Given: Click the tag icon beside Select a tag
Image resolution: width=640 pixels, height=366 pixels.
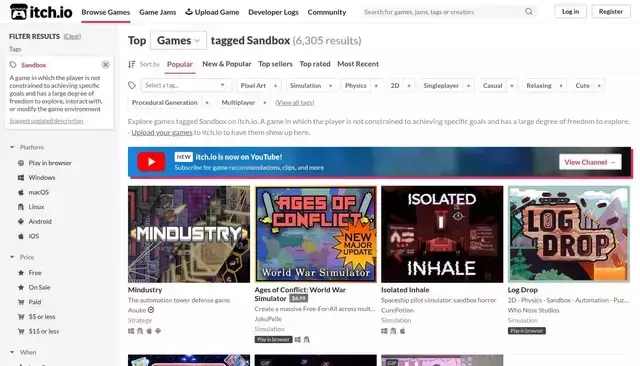Looking at the screenshot, I should point(131,85).
